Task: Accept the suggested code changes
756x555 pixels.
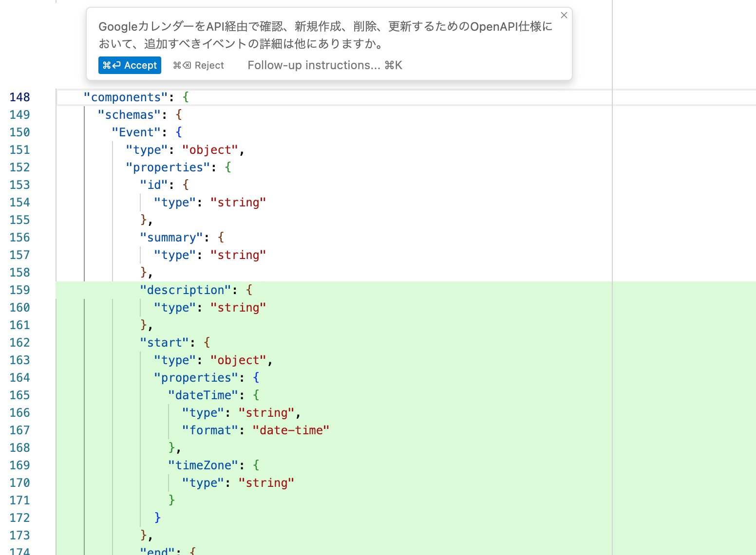Action: 130,65
